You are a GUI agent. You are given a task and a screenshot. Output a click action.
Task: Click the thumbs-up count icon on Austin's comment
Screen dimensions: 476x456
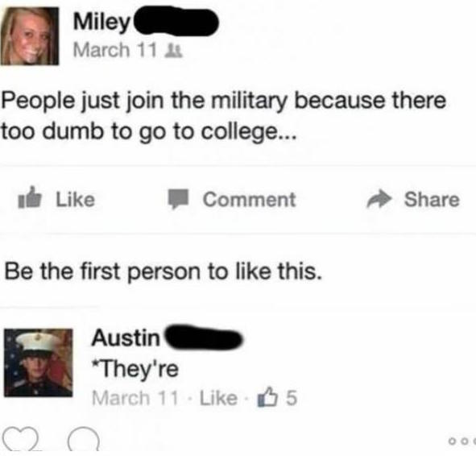coord(267,397)
